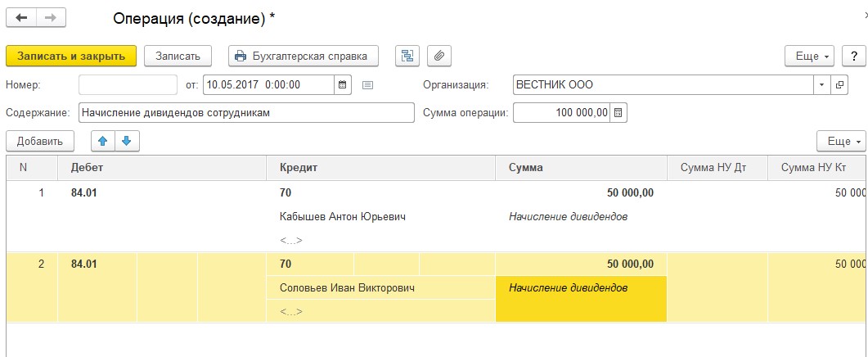Click highlighted Начисление дивидендов cell in row 2
The height and width of the screenshot is (357, 868).
581,299
